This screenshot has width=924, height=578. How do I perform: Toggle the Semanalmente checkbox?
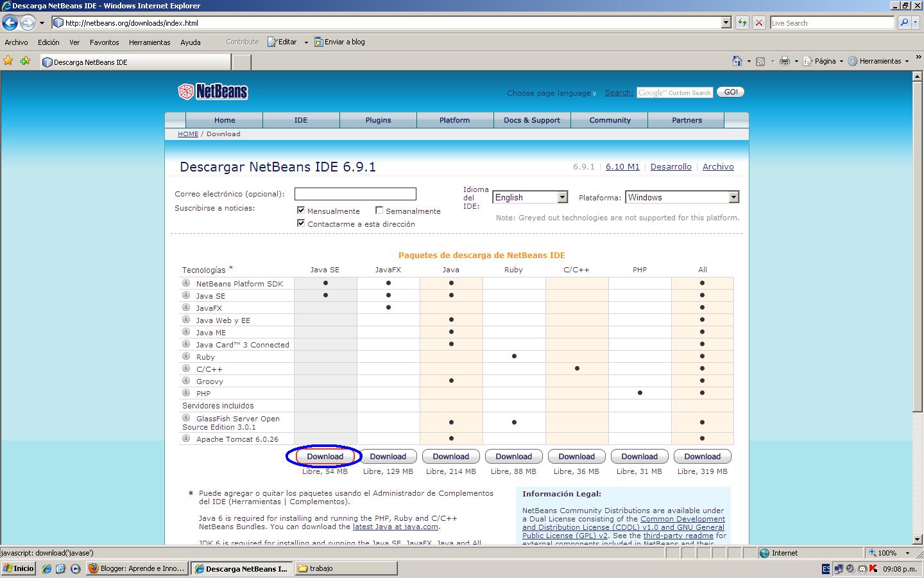click(379, 210)
